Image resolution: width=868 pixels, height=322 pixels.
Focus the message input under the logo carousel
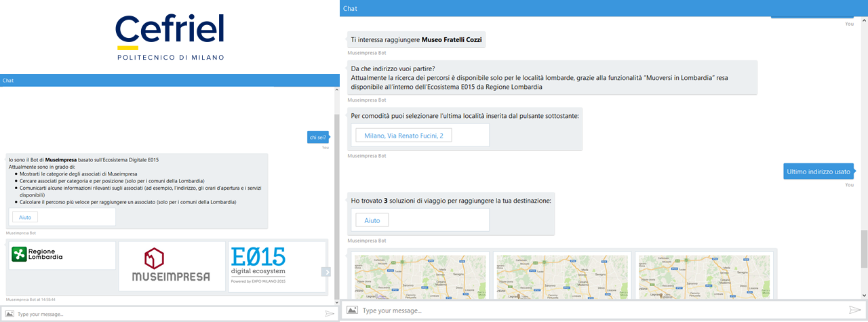tap(163, 314)
